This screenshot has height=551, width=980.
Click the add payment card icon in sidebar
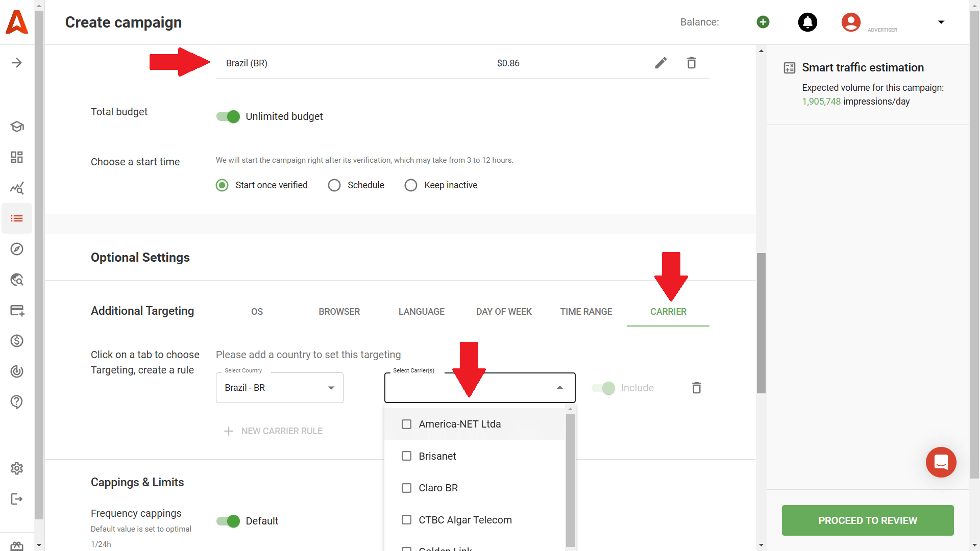tap(17, 310)
